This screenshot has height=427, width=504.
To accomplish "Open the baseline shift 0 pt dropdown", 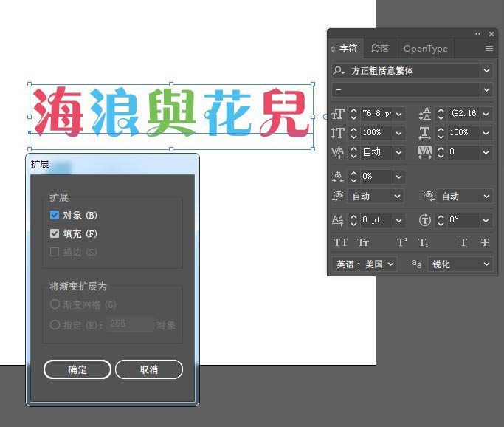I will [x=399, y=220].
